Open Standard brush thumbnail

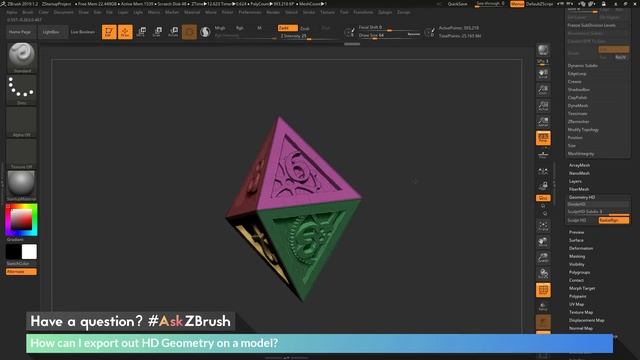click(x=22, y=58)
